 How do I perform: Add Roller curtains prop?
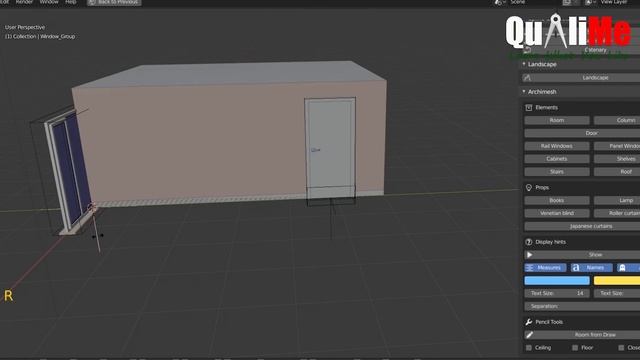(x=617, y=213)
